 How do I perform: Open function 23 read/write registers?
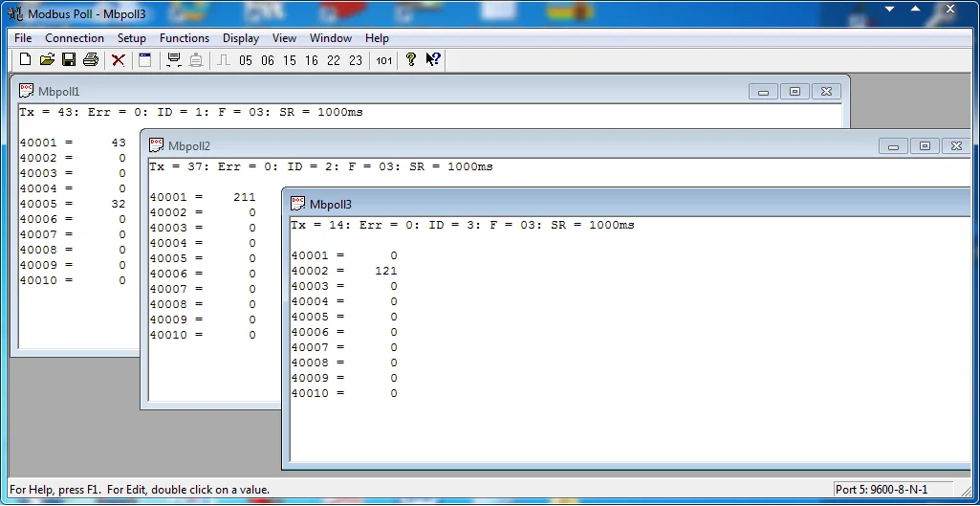356,60
